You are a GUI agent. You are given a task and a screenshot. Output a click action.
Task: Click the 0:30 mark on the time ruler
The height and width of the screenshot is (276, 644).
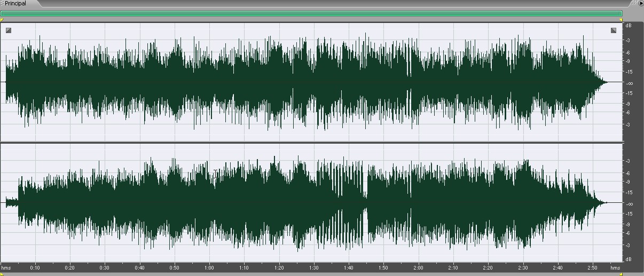(x=105, y=267)
